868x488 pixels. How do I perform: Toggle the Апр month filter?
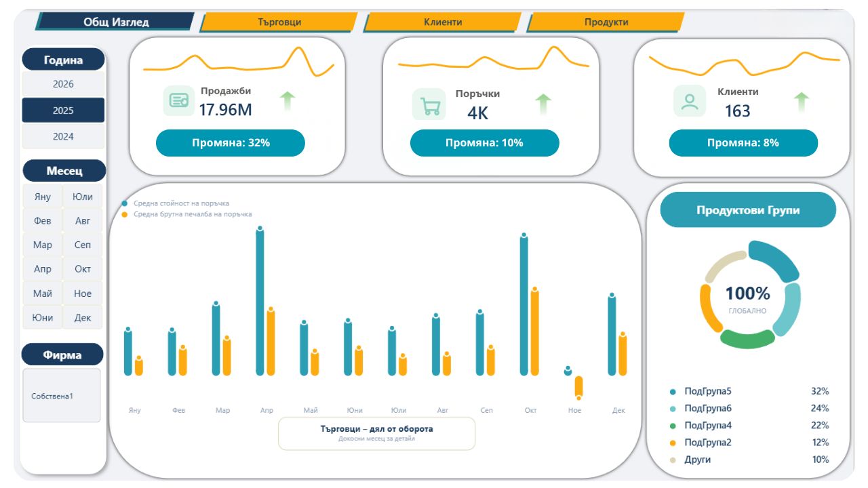pyautogui.click(x=42, y=269)
